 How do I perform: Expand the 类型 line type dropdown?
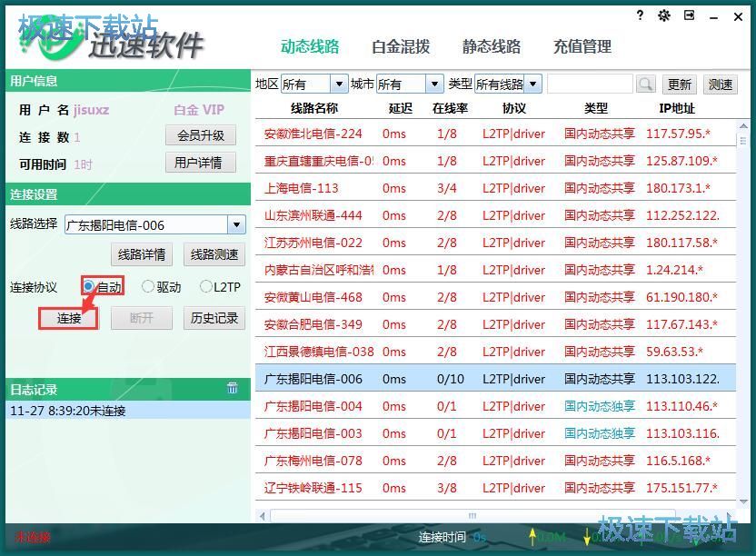coord(532,84)
